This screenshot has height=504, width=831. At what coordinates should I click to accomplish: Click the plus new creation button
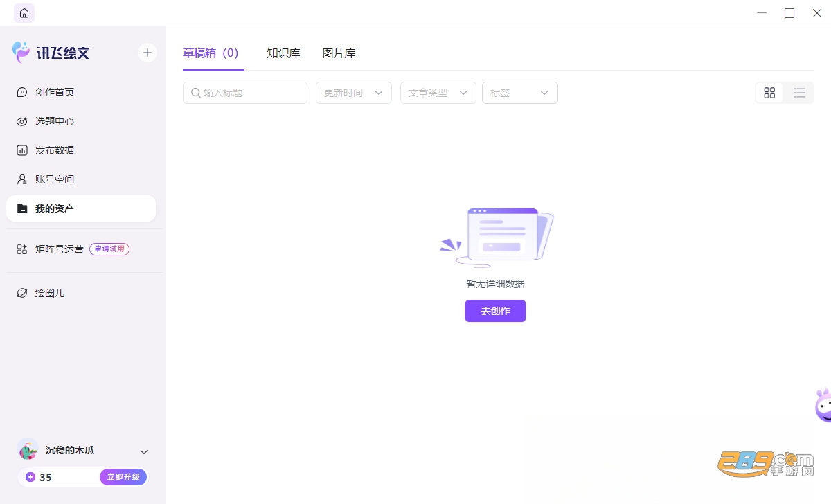click(148, 53)
